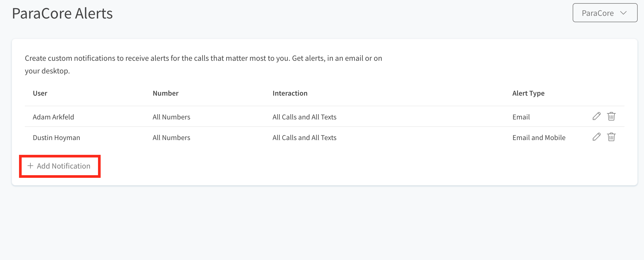Screen dimensions: 644x260
Task: Click the ParaCore Alerts page heading
Action: [x=62, y=13]
